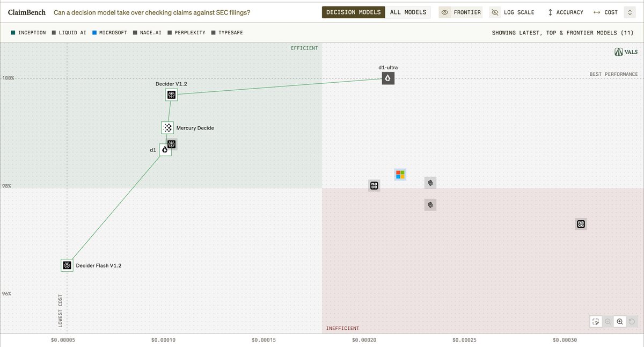Switch to the Decision Models tab
644x347 pixels.
pyautogui.click(x=354, y=12)
